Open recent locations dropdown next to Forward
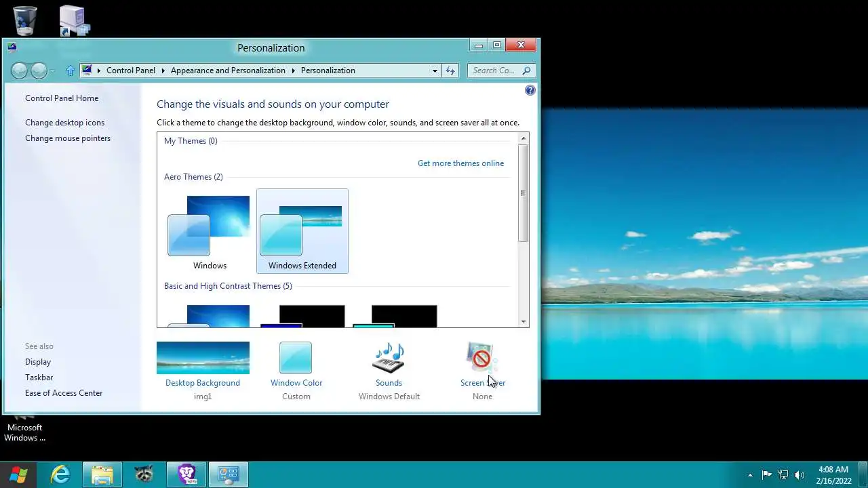This screenshot has width=868, height=488. point(53,70)
